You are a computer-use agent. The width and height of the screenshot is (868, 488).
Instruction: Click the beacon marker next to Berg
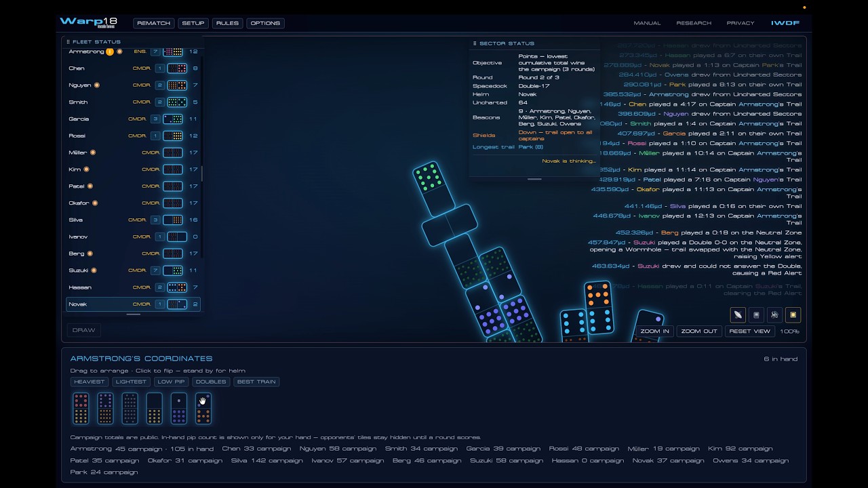[91, 253]
